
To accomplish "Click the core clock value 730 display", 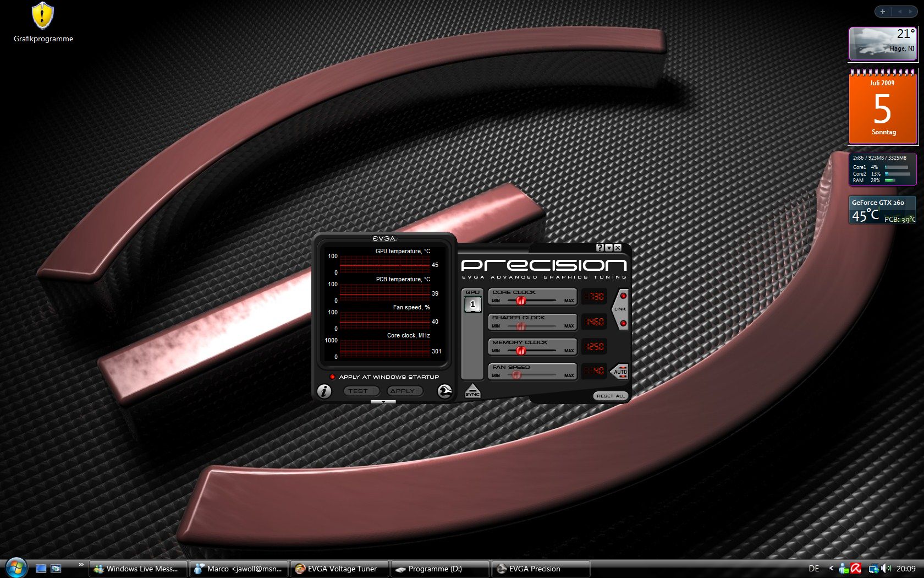I will coord(595,297).
